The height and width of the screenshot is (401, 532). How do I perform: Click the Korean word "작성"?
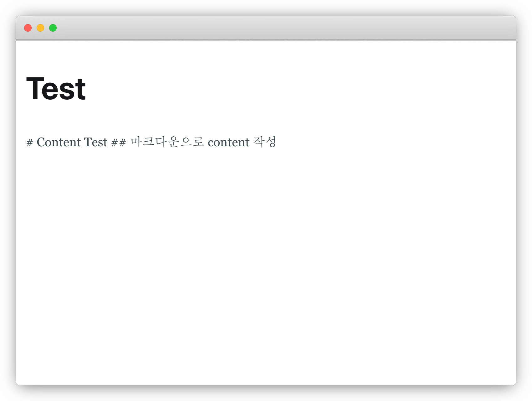[265, 142]
